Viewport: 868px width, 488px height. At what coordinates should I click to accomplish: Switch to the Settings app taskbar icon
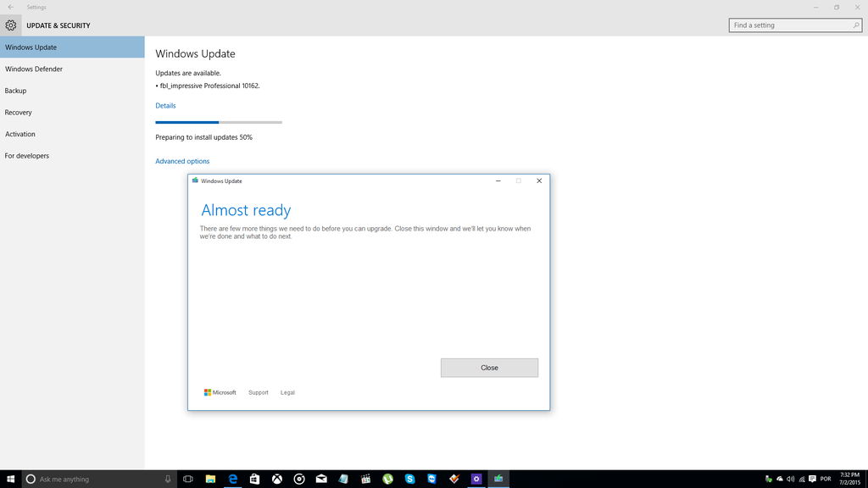click(x=476, y=480)
